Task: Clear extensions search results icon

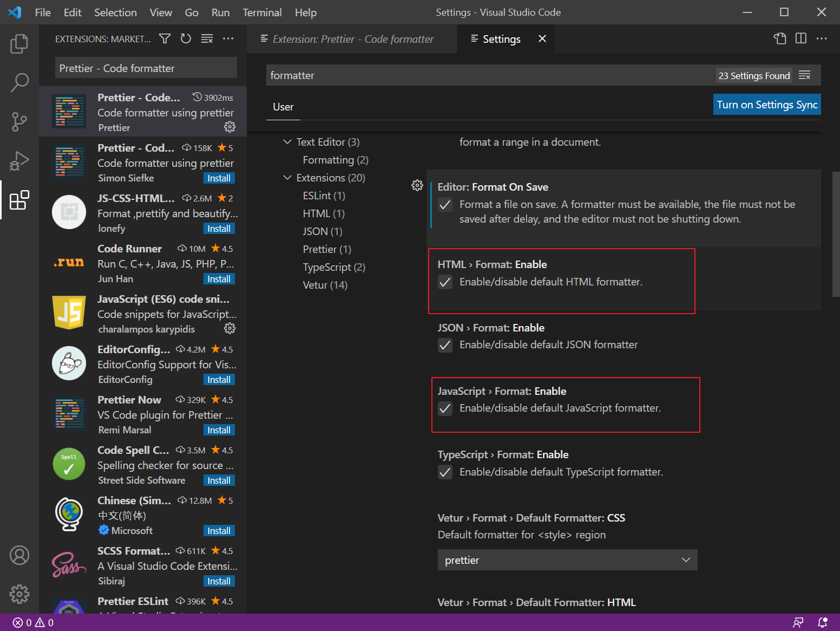Action: pos(207,38)
